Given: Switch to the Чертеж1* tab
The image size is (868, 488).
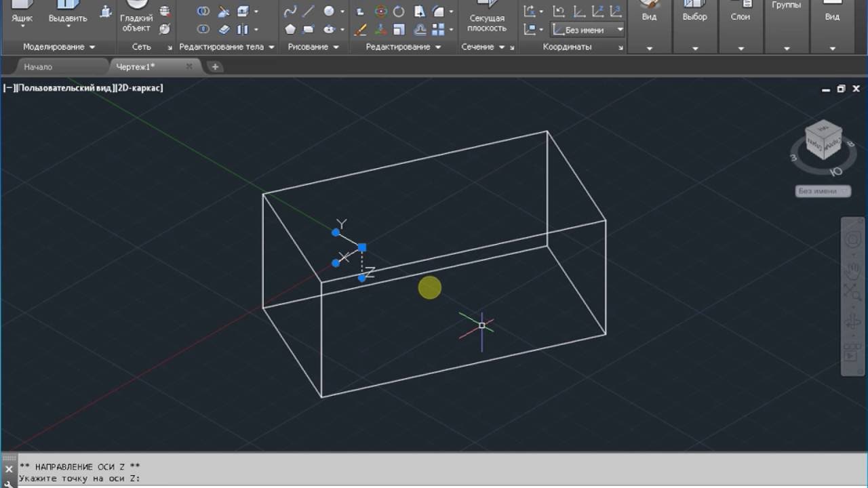Looking at the screenshot, I should pyautogui.click(x=142, y=66).
